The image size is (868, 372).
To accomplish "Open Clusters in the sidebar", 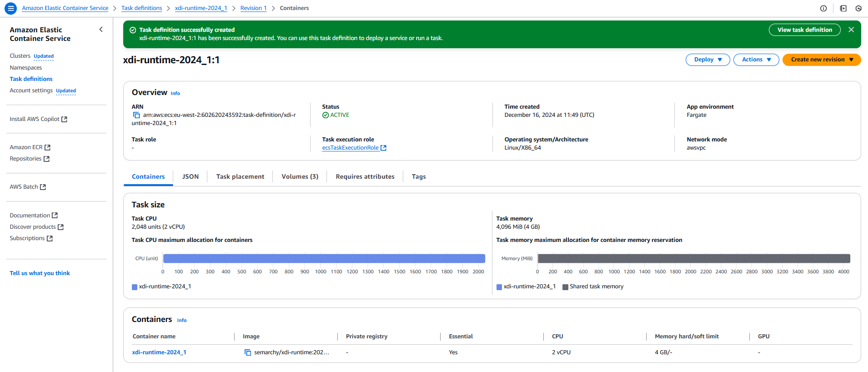I will (20, 56).
